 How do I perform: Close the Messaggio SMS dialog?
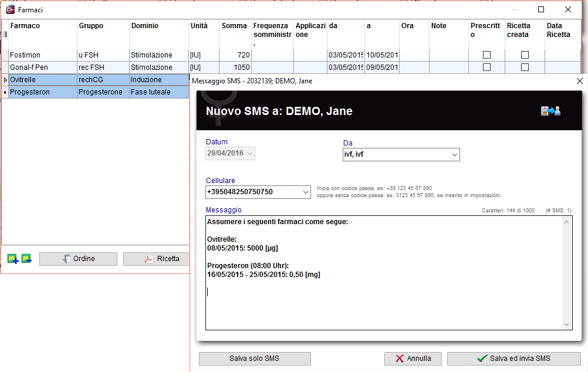point(579,81)
